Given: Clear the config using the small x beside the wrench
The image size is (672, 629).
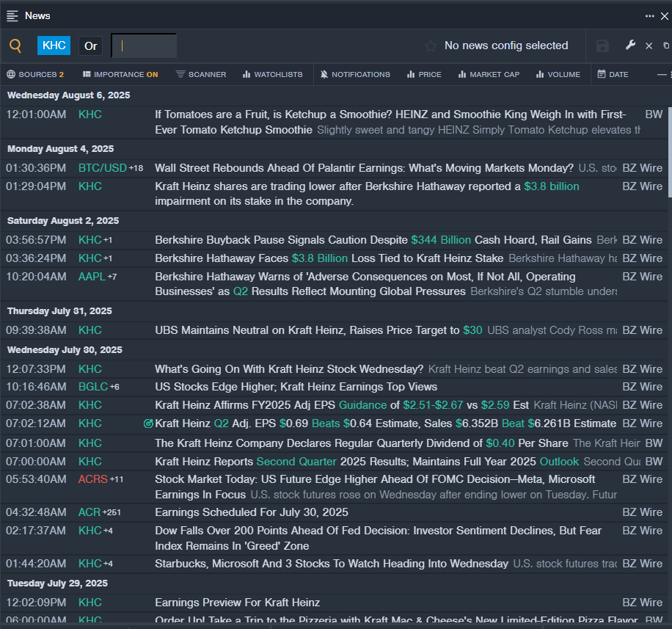Looking at the screenshot, I should coord(649,46).
